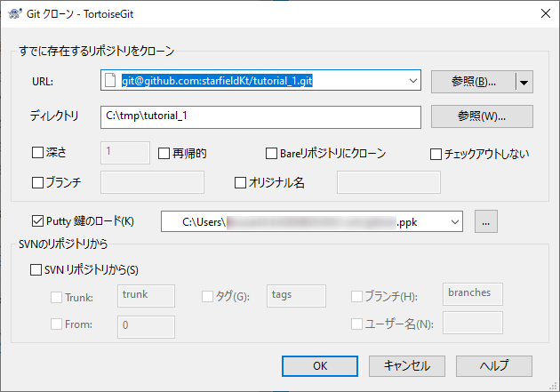Click the ディレクトリ field C:\tmp\tutorial_1
The height and width of the screenshot is (392, 560).
point(260,117)
